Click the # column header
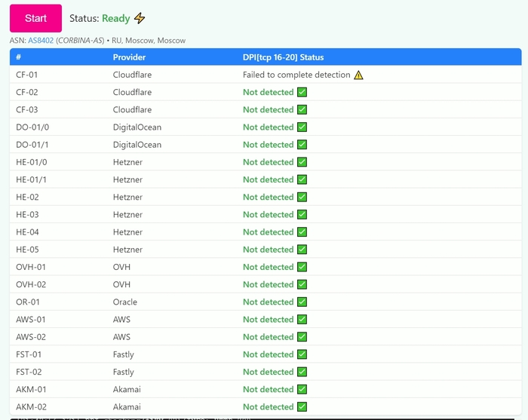528x420 pixels. click(x=19, y=57)
